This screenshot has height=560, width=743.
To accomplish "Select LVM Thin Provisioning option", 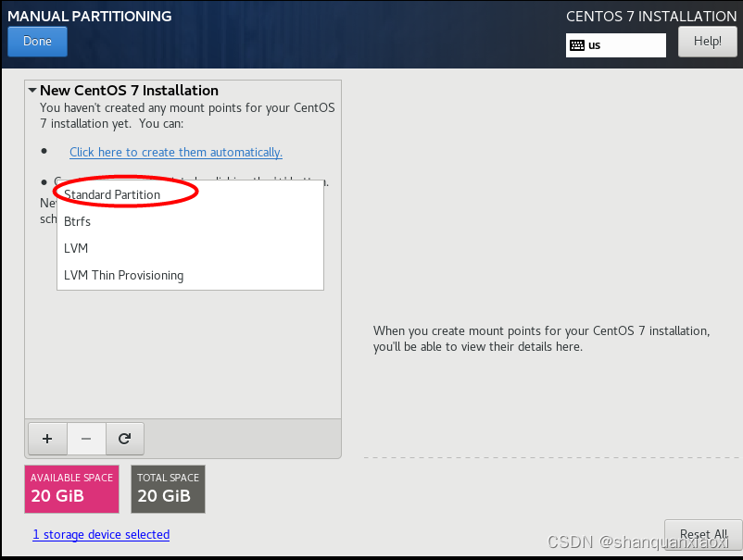I will tap(190, 276).
